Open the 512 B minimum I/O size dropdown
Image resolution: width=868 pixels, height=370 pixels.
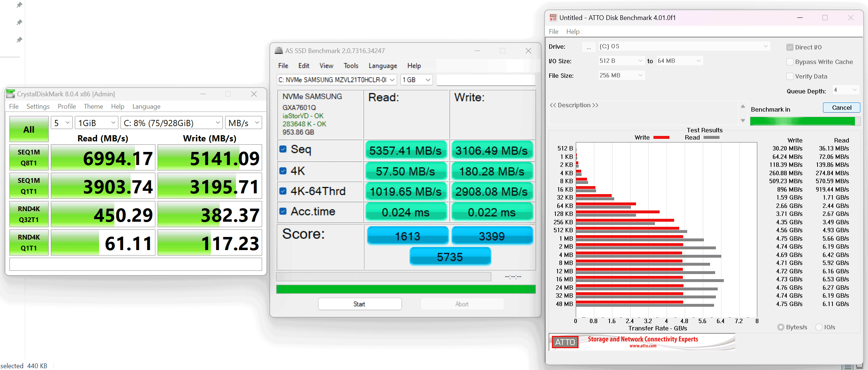(x=621, y=61)
